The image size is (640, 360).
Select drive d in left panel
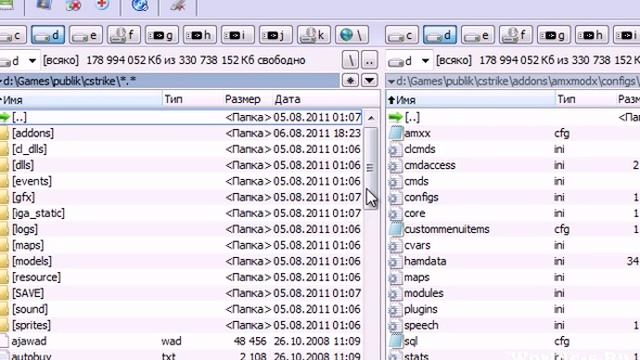tap(48, 35)
